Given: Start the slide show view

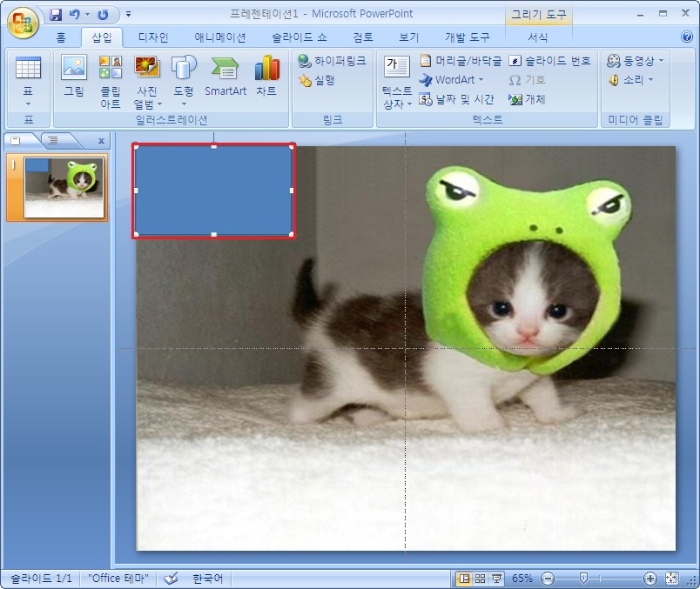Looking at the screenshot, I should tap(496, 579).
